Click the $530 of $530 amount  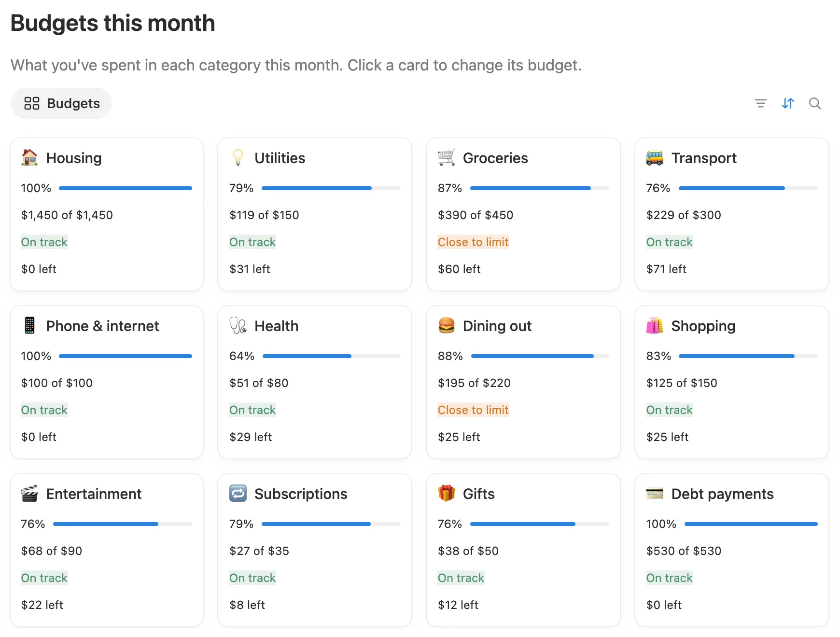pyautogui.click(x=684, y=551)
